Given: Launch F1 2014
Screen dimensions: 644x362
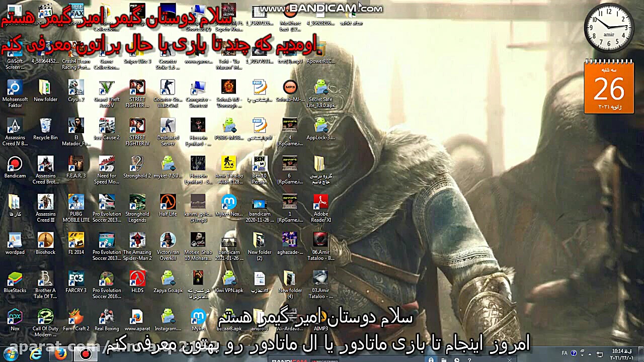Looking at the screenshot, I should click(x=76, y=244).
